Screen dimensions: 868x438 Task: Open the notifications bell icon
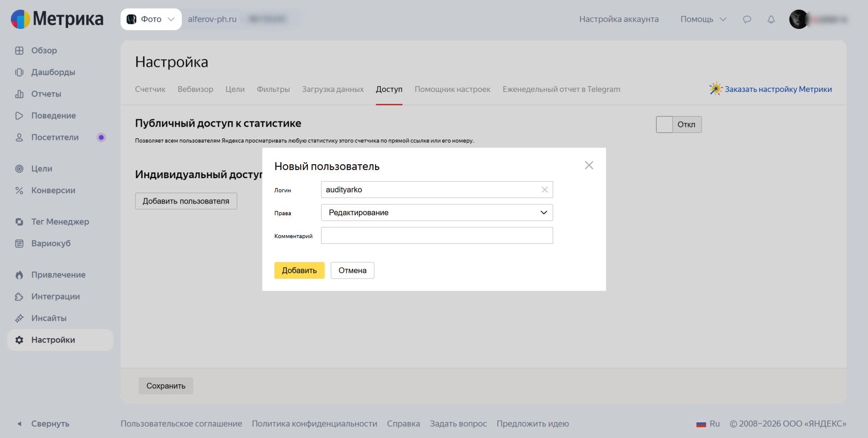point(771,19)
